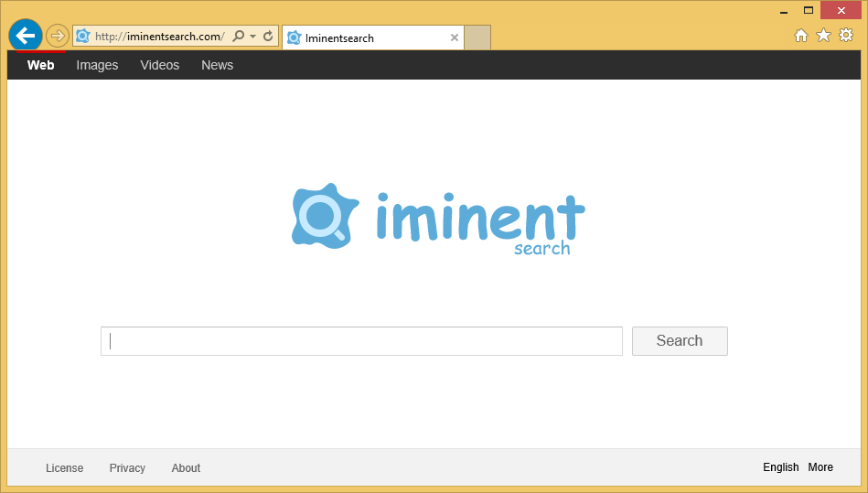Open Favorites star icon
This screenshot has width=868, height=493.
click(x=823, y=36)
